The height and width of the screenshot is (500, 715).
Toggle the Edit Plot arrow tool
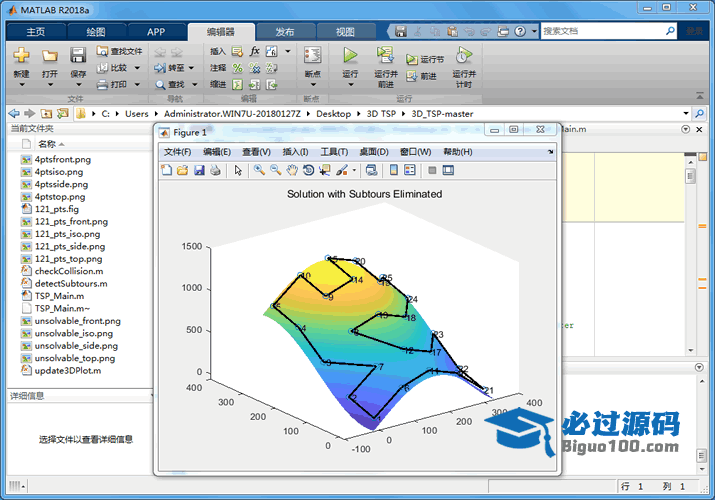click(x=238, y=170)
